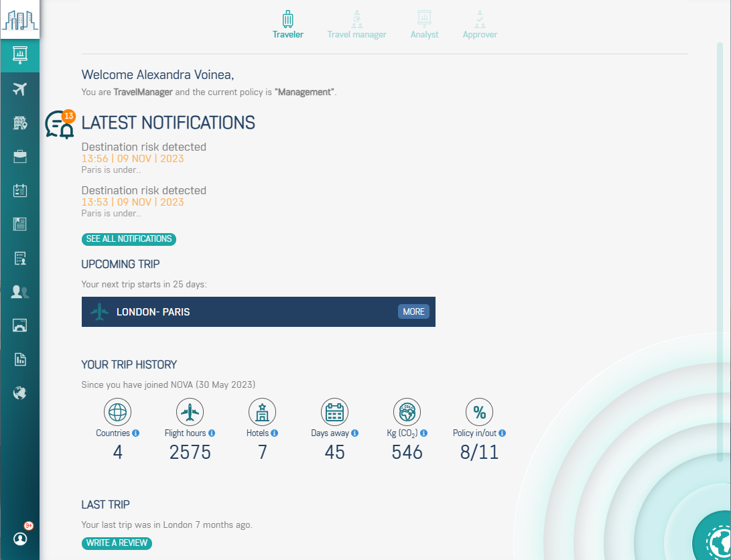Screen dimensions: 731x560
Task: Click the people team icon in the sidebar
Action: pyautogui.click(x=20, y=291)
